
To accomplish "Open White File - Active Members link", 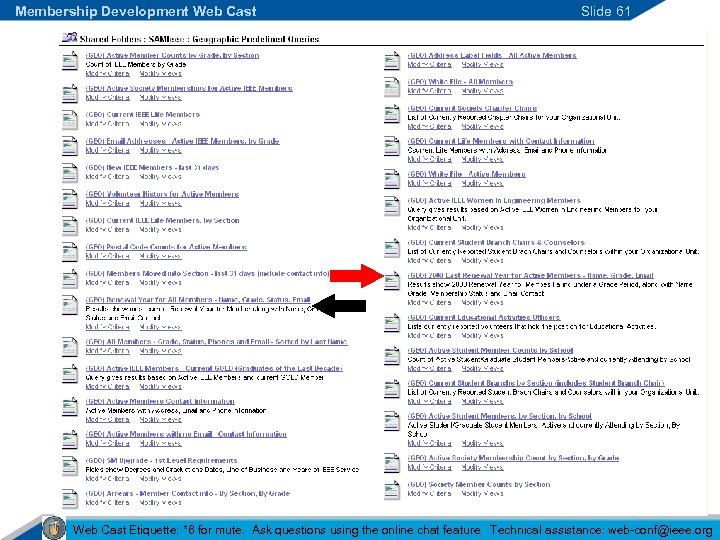I will (467, 174).
